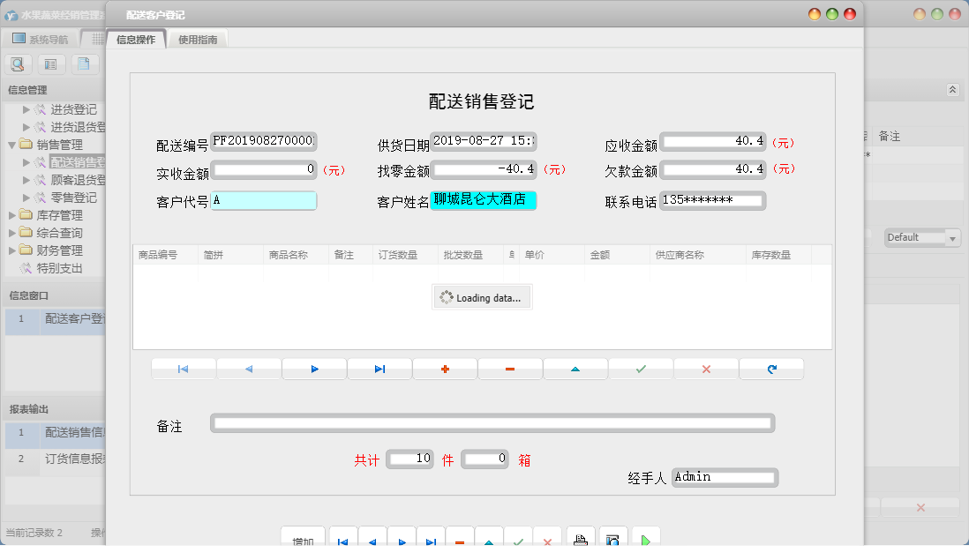The image size is (969, 560).
Task: Open the Default dropdown list
Action: click(x=952, y=238)
